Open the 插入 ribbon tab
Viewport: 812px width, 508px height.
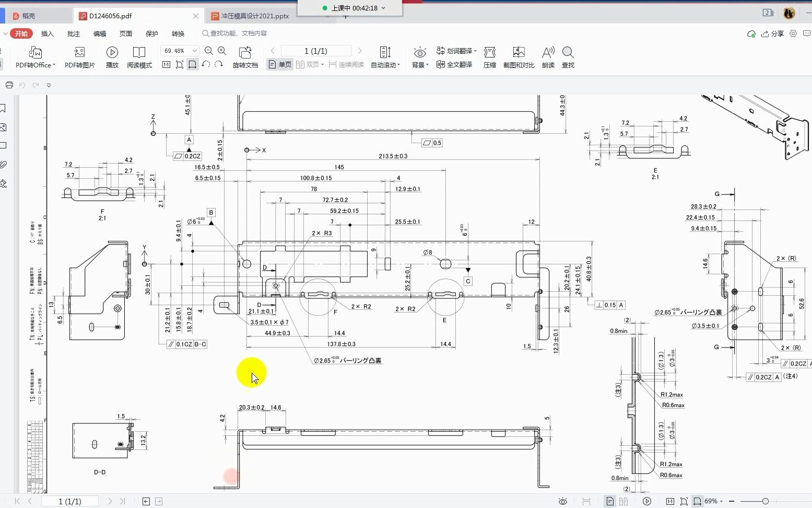pos(48,33)
